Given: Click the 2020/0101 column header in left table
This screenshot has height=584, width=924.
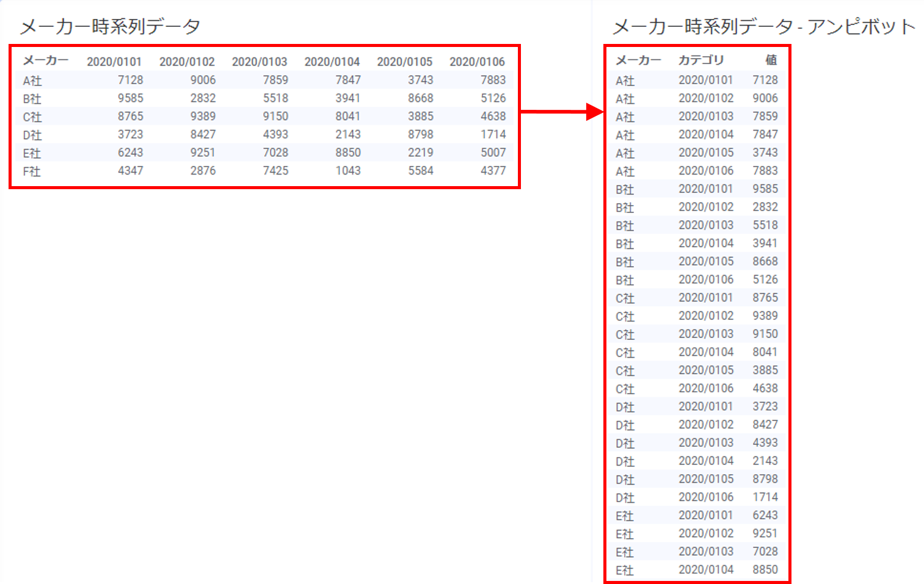Looking at the screenshot, I should point(114,62).
